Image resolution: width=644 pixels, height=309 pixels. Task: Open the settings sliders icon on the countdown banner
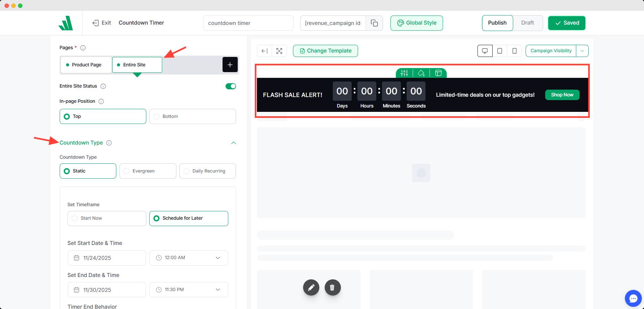405,73
